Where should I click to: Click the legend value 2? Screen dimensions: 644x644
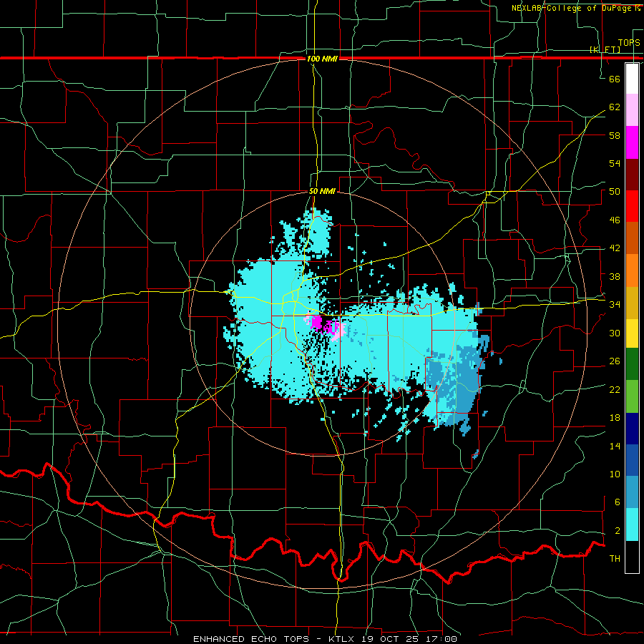click(x=617, y=531)
